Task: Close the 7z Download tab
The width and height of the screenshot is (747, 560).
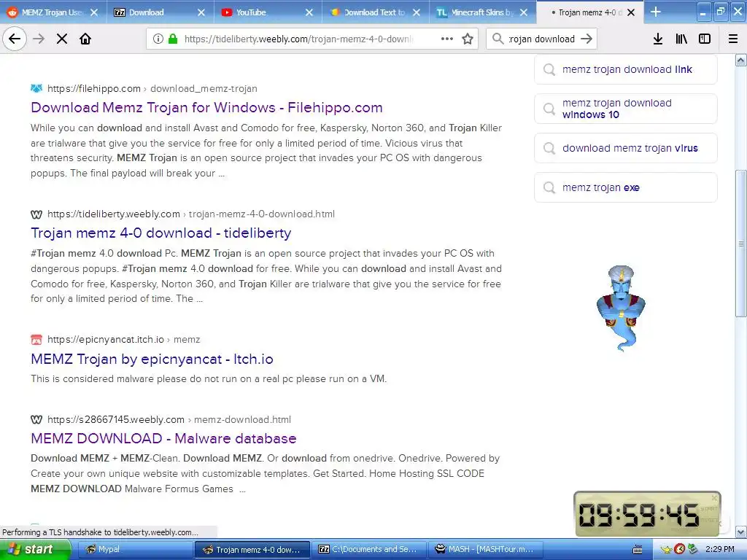Action: tap(201, 12)
